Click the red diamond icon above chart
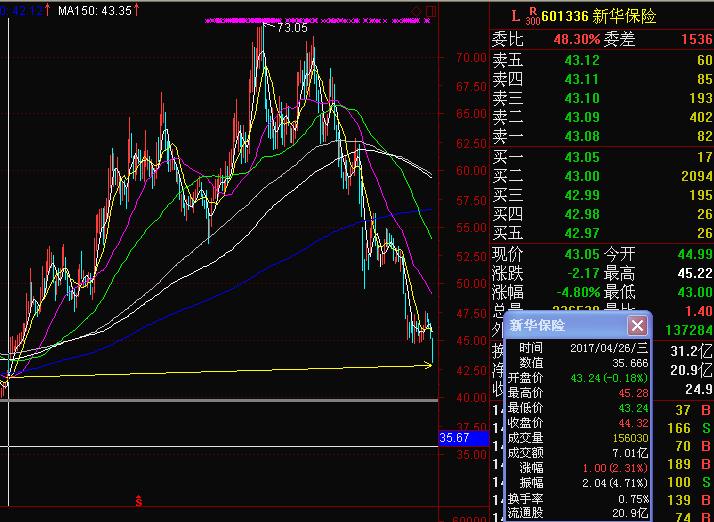 coord(415,10)
